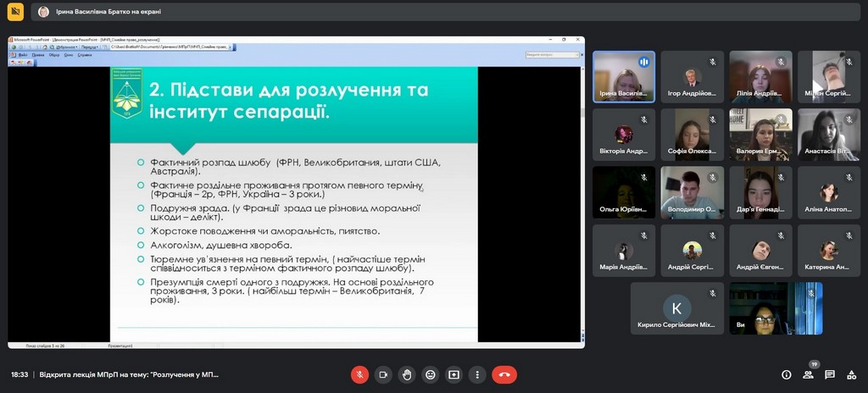Unmute the microphone in the call bar
This screenshot has width=868, height=393.
tap(359, 374)
